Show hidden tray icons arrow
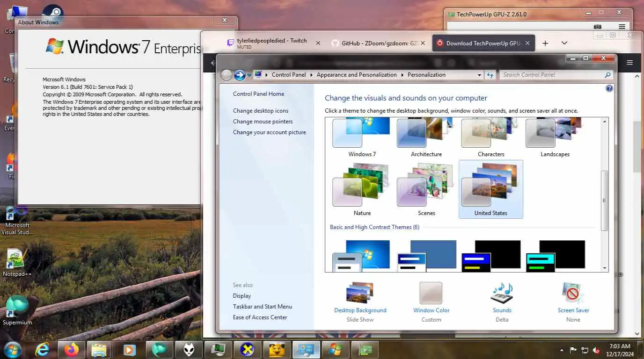This screenshot has height=359, width=644. pyautogui.click(x=562, y=350)
